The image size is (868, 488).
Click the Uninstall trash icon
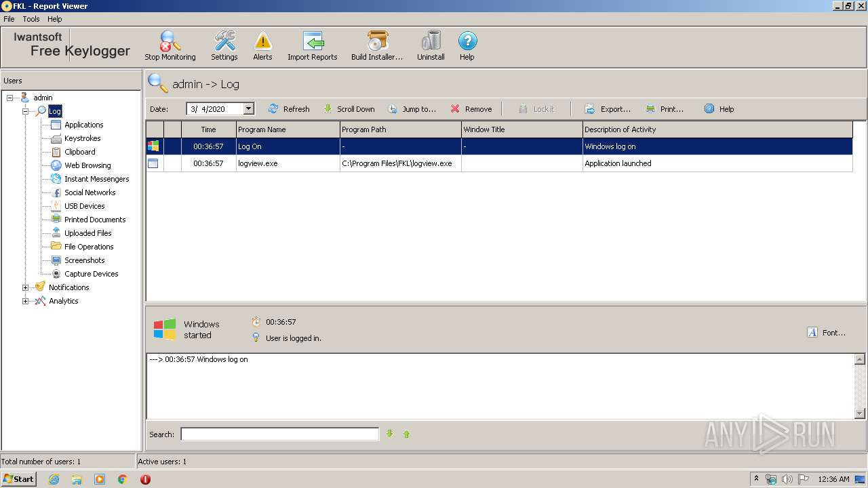[x=431, y=45]
